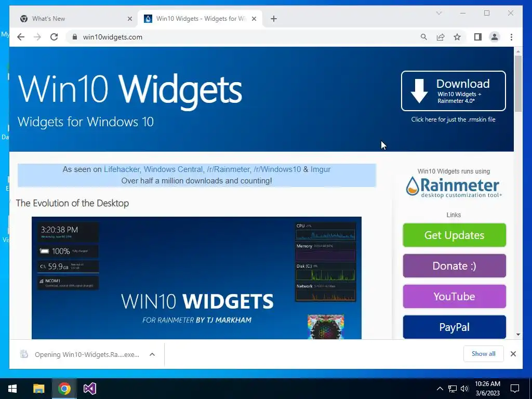Image resolution: width=532 pixels, height=399 pixels.
Task: Click the network tray icon
Action: click(453, 389)
